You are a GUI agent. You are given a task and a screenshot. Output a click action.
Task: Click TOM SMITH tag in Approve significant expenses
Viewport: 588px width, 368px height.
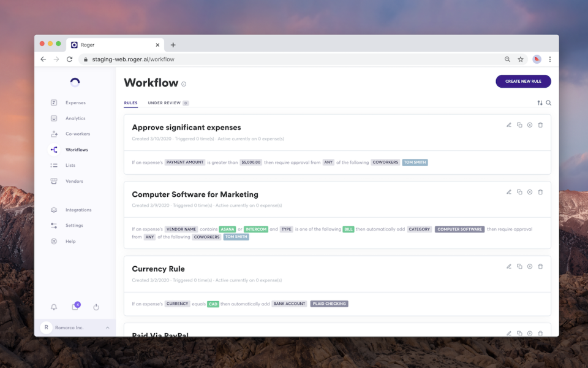point(415,162)
